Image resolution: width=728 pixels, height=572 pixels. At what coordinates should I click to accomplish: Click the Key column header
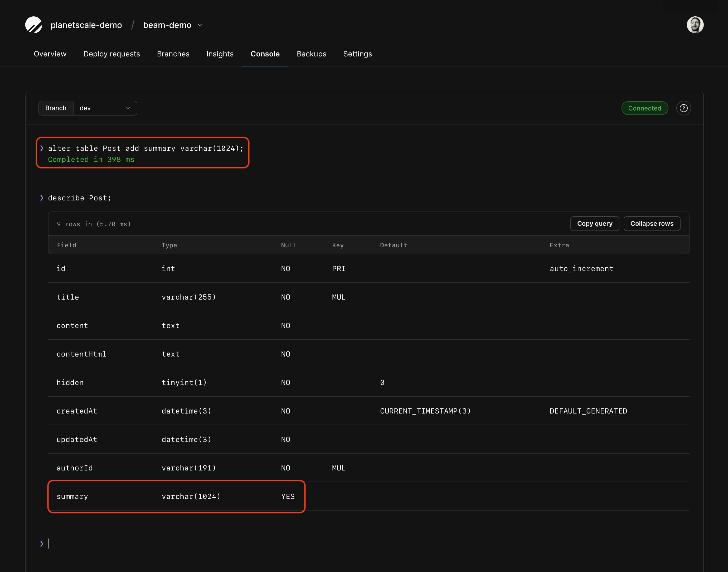click(338, 245)
